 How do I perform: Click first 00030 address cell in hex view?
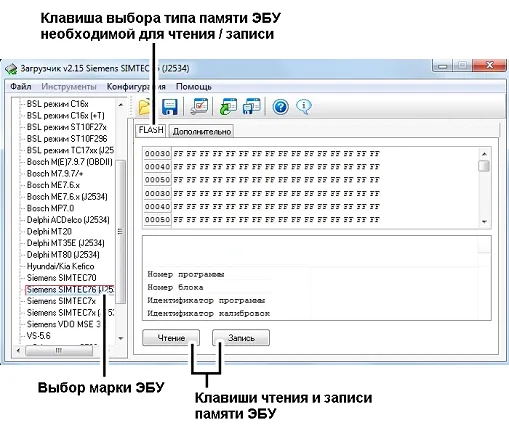pyautogui.click(x=157, y=154)
